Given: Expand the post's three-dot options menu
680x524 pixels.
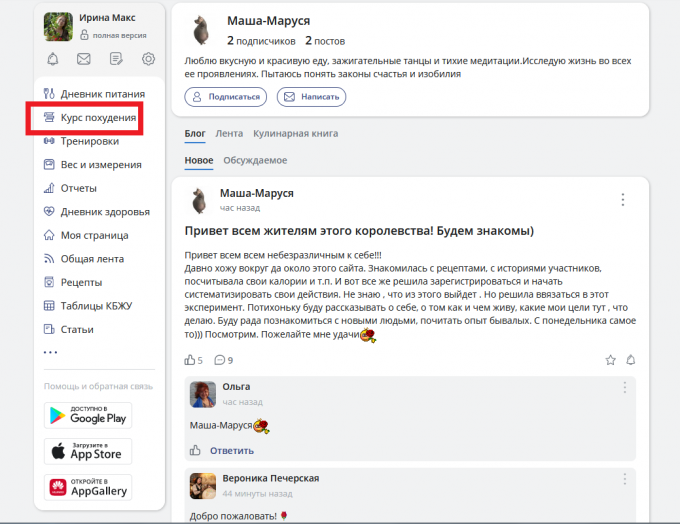Looking at the screenshot, I should (x=623, y=199).
